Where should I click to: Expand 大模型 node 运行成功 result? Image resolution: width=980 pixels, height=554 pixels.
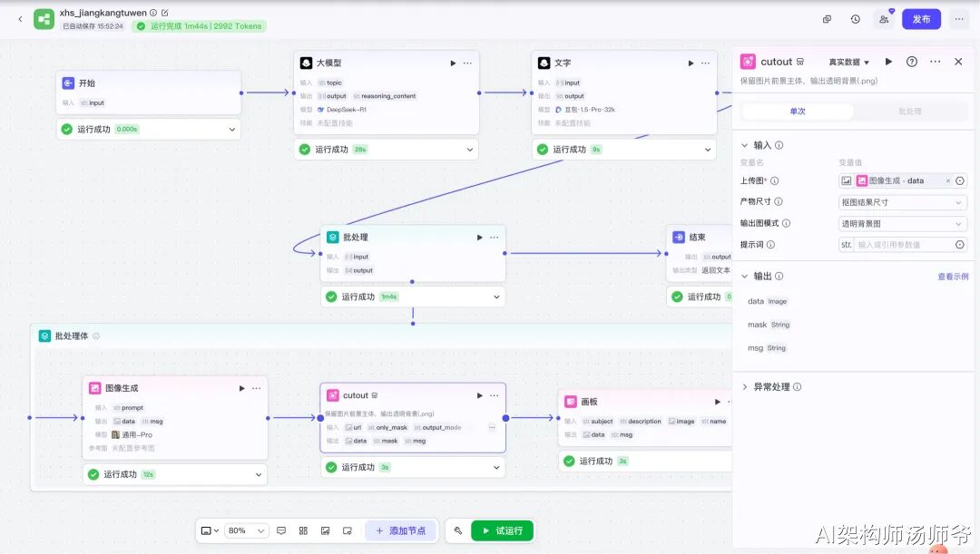pos(469,150)
